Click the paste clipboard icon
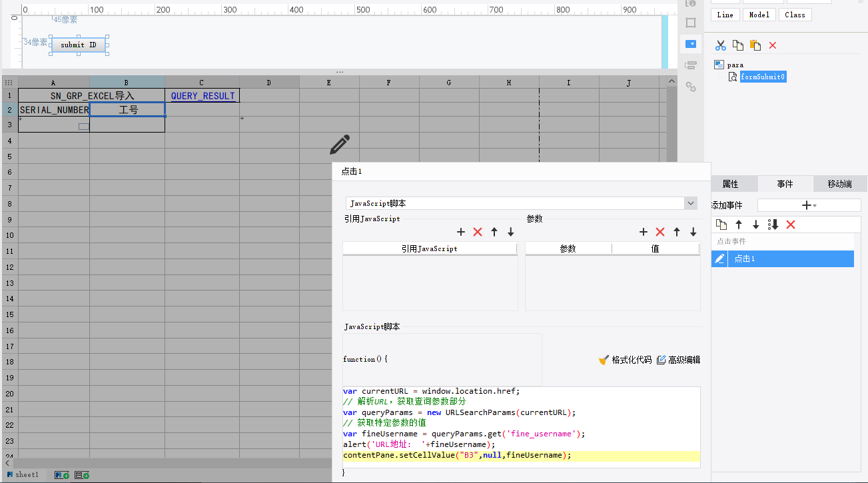The width and height of the screenshot is (868, 483). pos(755,45)
